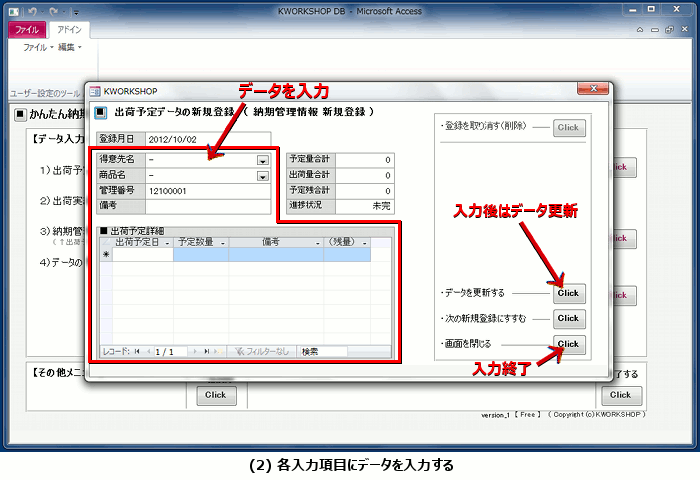Close the KWORKSHOP dialog with its red X
The width and height of the screenshot is (700, 480).
593,88
